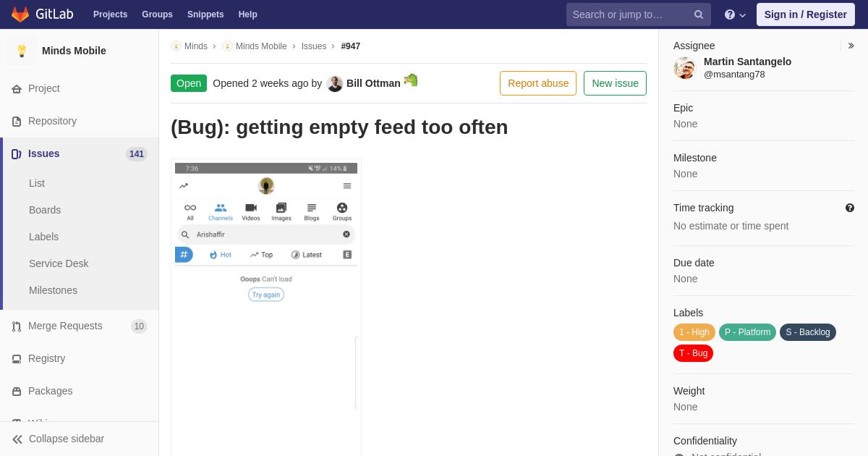This screenshot has width=868, height=456.
Task: Click the Issues breadcrumb link
Action: 314,46
